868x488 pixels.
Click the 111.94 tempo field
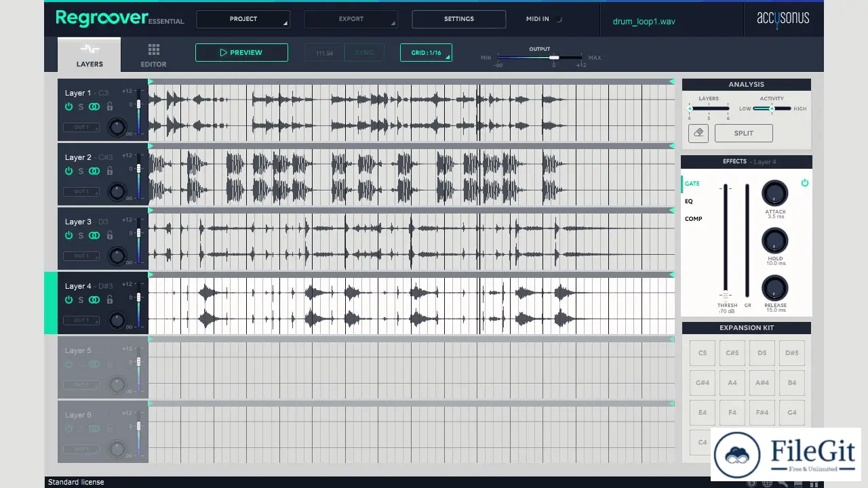[325, 53]
